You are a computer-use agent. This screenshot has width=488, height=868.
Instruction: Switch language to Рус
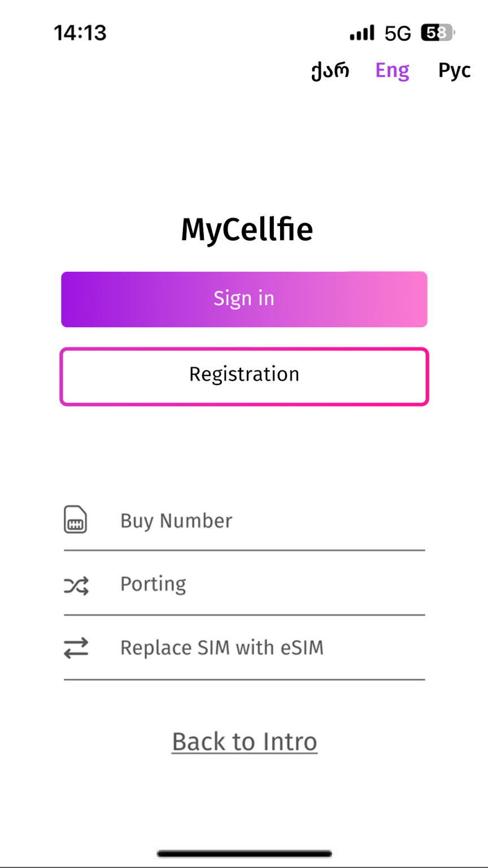point(455,70)
